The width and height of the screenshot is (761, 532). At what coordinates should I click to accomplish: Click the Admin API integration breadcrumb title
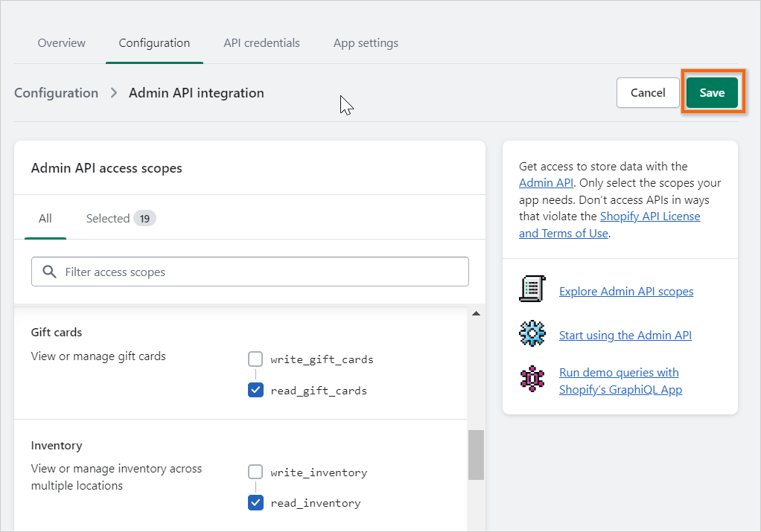(196, 92)
